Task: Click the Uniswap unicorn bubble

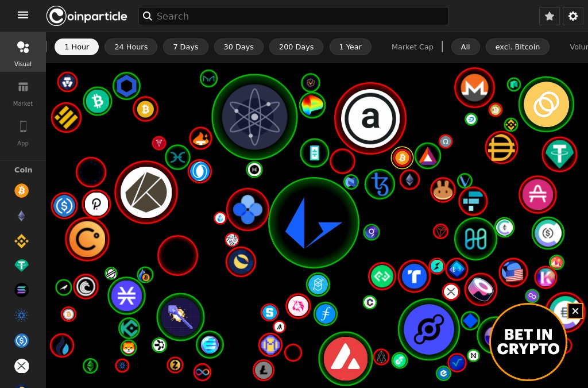Action: point(298,306)
